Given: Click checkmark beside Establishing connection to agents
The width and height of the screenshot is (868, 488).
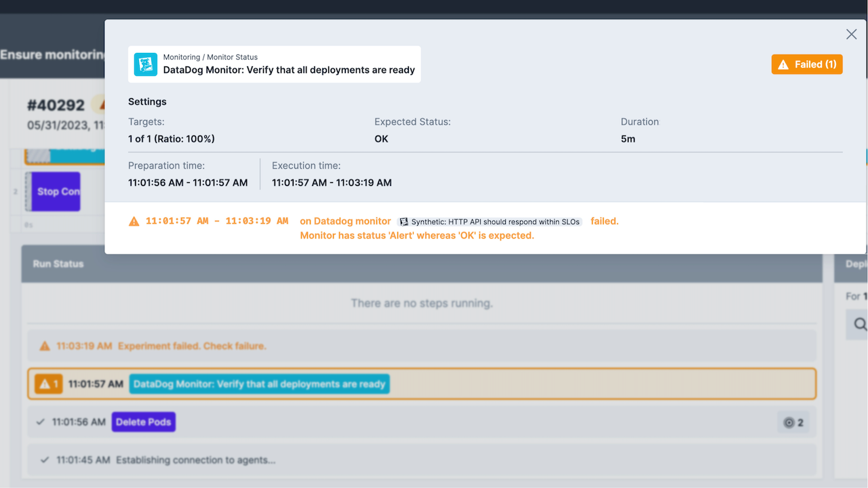Looking at the screenshot, I should click(45, 460).
